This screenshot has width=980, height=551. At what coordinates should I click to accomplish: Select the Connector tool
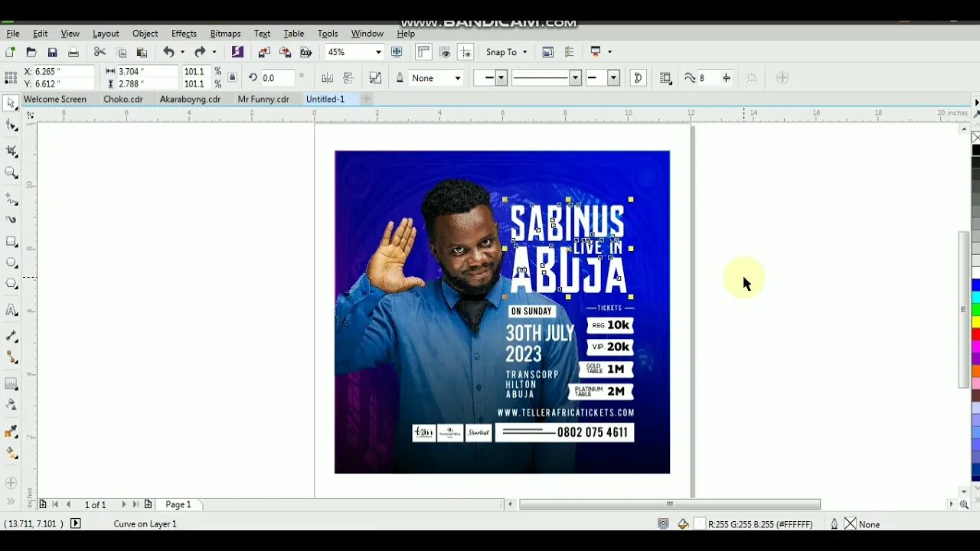(x=11, y=357)
